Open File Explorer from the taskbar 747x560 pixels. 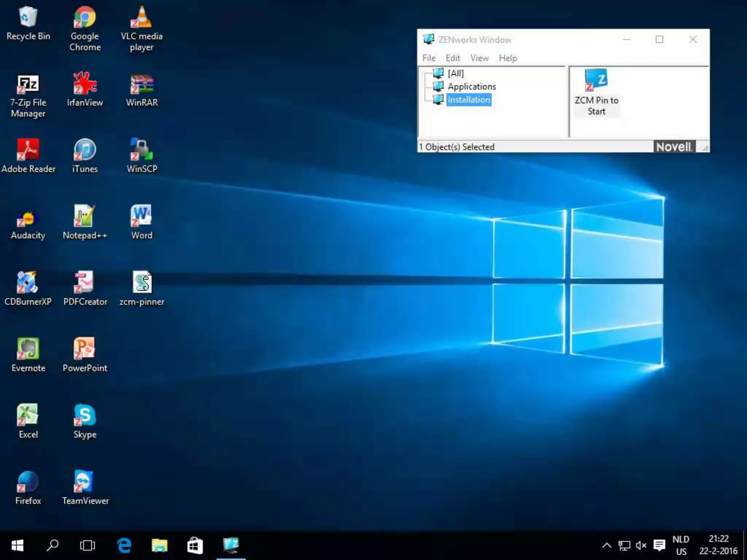[x=159, y=545]
